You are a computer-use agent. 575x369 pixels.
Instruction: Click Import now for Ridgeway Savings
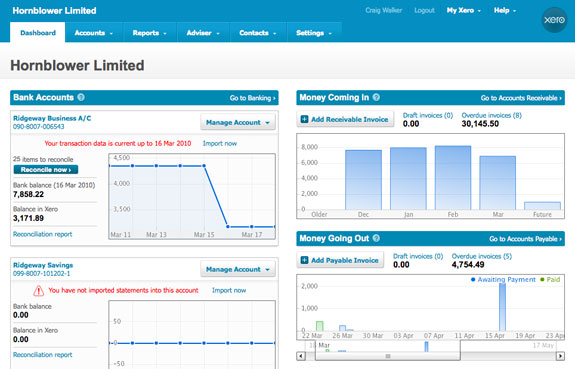click(229, 290)
